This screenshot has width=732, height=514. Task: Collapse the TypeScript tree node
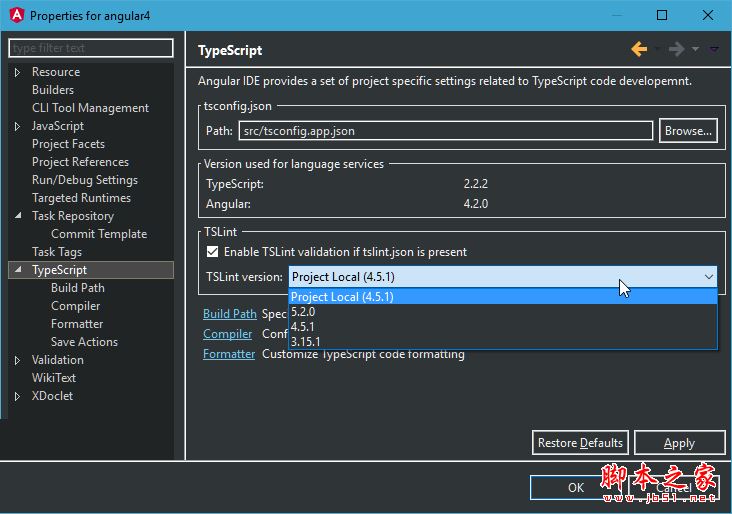18,270
